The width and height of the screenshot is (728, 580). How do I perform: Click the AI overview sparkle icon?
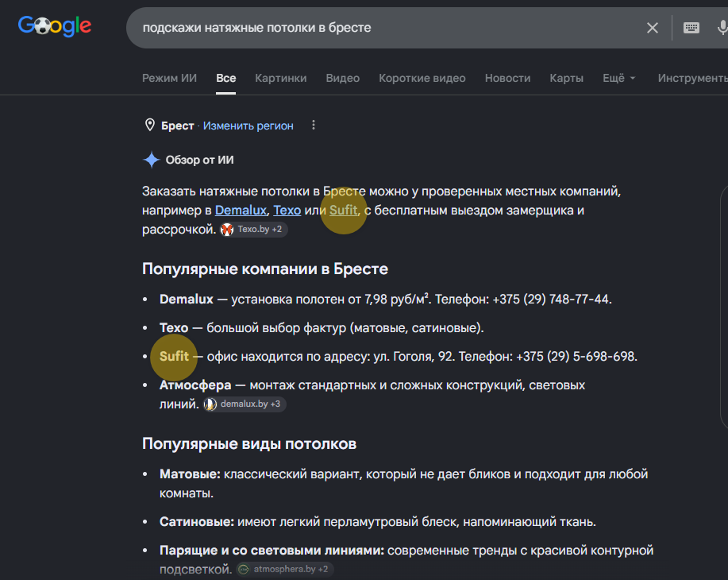click(x=152, y=160)
